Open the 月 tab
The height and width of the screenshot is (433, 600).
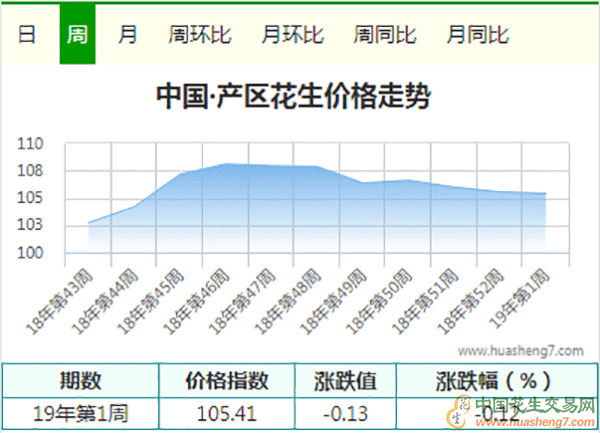[x=128, y=35]
